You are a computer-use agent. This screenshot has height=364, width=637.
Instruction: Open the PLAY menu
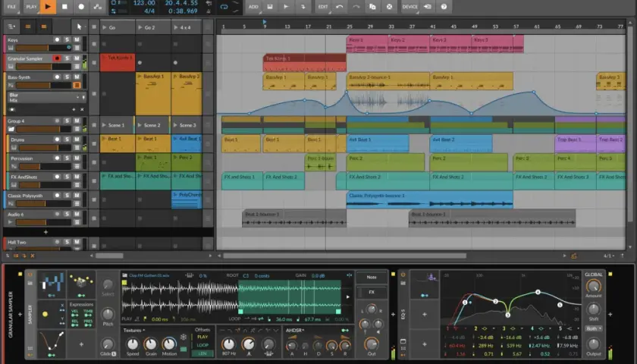click(31, 7)
